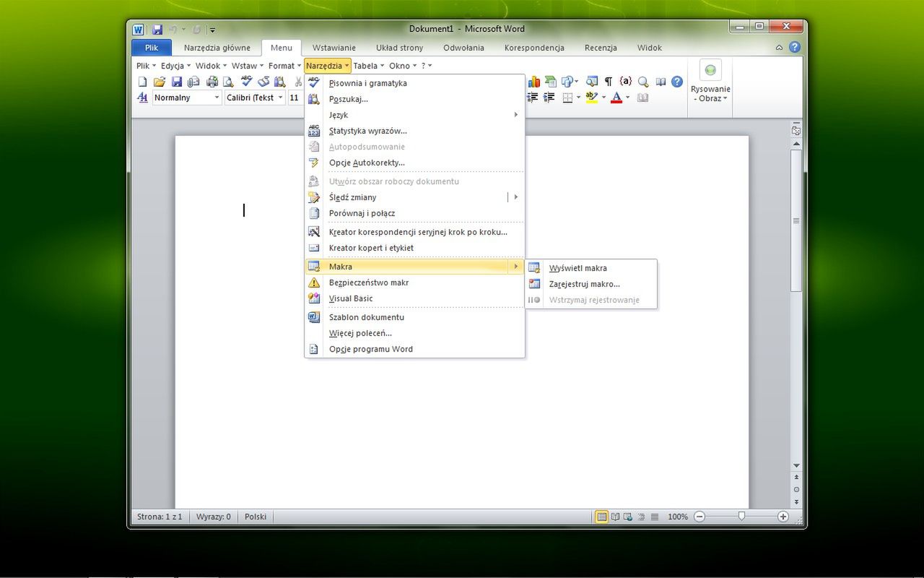Click the Polski language status indicator
Screen dimensions: 924x578
tap(256, 517)
